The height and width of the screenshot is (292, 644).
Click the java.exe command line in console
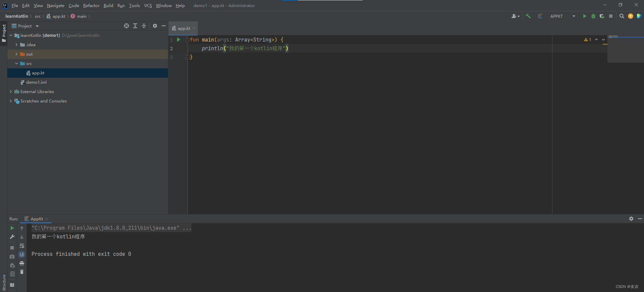pos(111,228)
